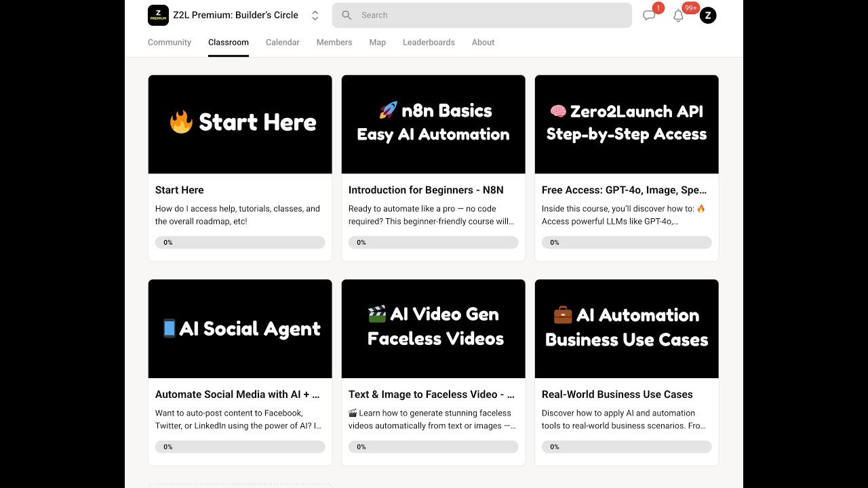Click the search magnifier icon
The image size is (868, 488).
(x=347, y=15)
